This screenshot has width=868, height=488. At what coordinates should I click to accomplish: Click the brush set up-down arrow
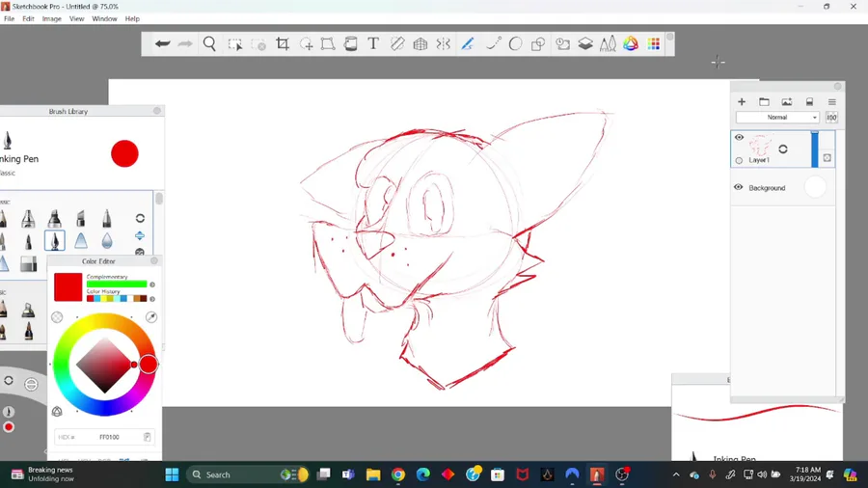pos(140,235)
